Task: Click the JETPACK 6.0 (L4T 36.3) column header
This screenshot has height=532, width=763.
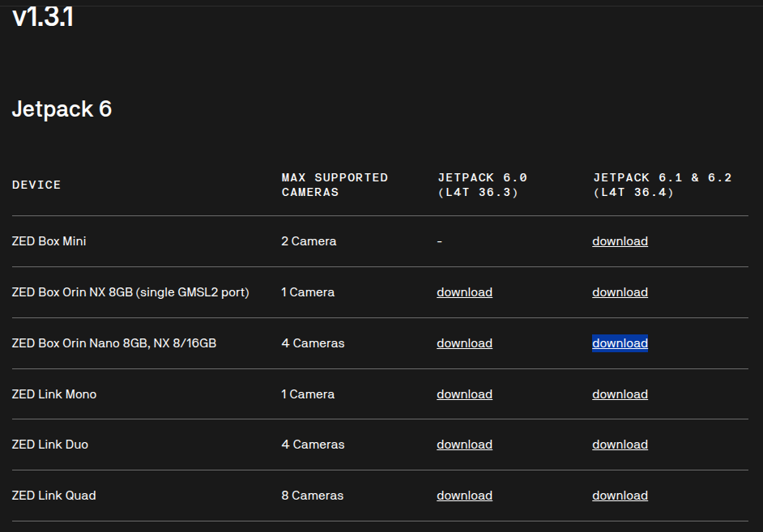Action: (x=482, y=185)
